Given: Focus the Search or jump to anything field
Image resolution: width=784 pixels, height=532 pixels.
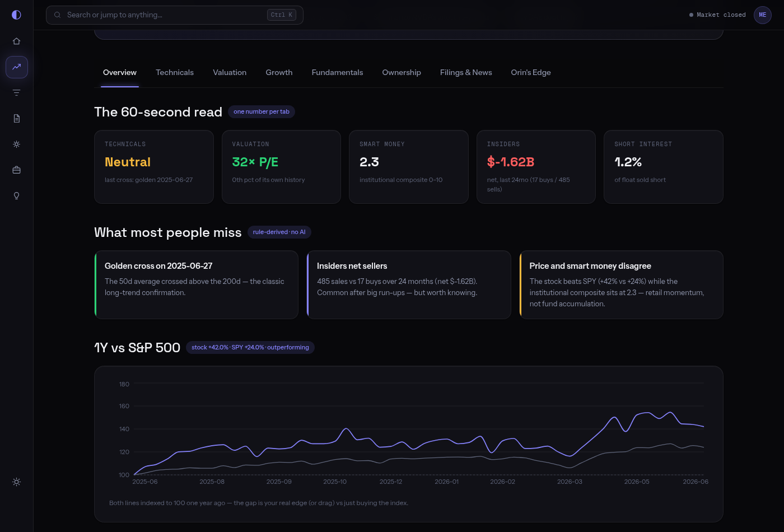Looking at the screenshot, I should point(175,15).
